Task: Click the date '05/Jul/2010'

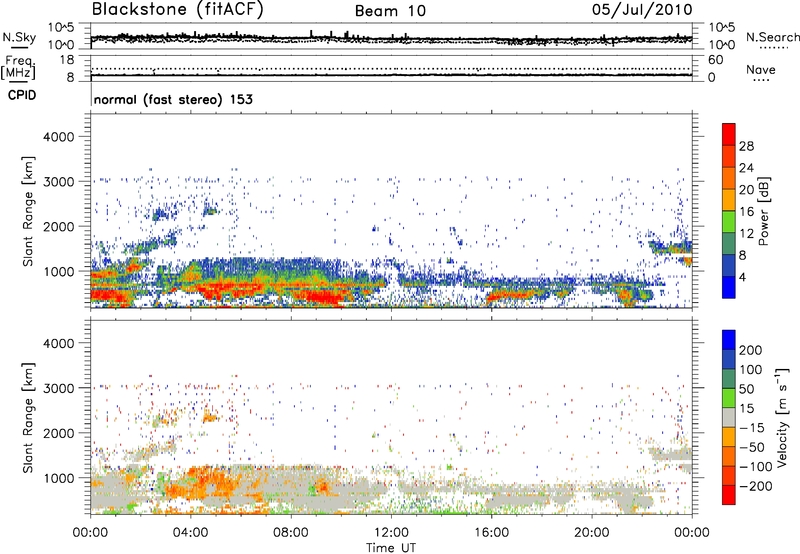Action: click(642, 10)
